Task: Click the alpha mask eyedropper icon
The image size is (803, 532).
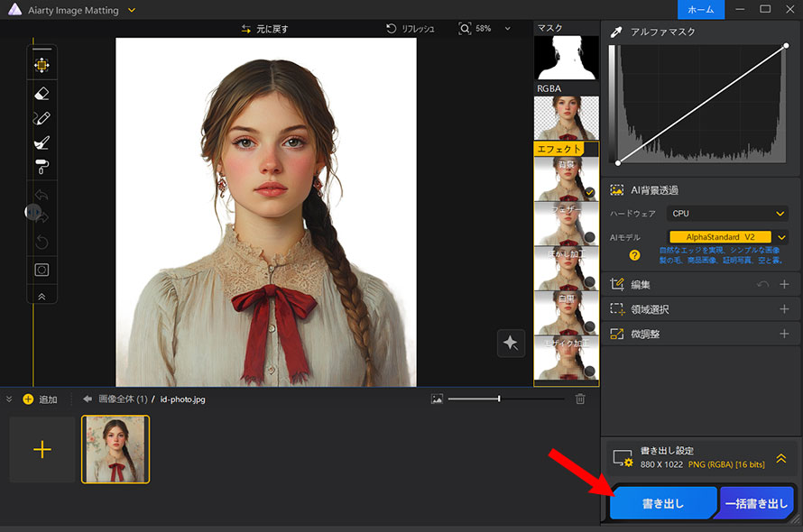Action: 617,32
